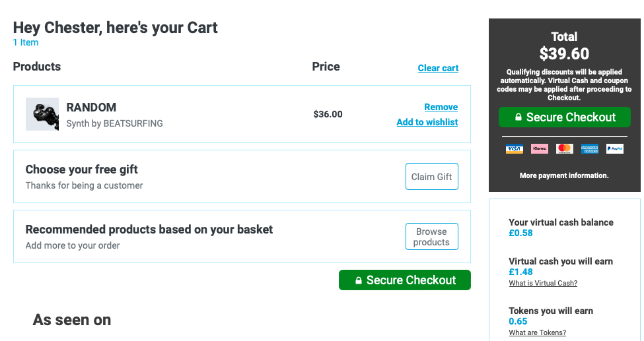Remove RANDOM from the cart
The width and height of the screenshot is (644, 341).
point(441,107)
